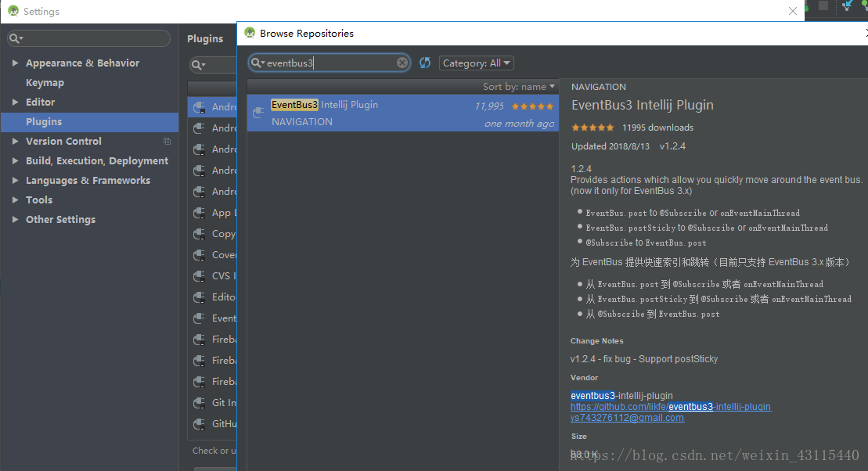Click the refresh repositories icon
This screenshot has height=471, width=868.
424,63
